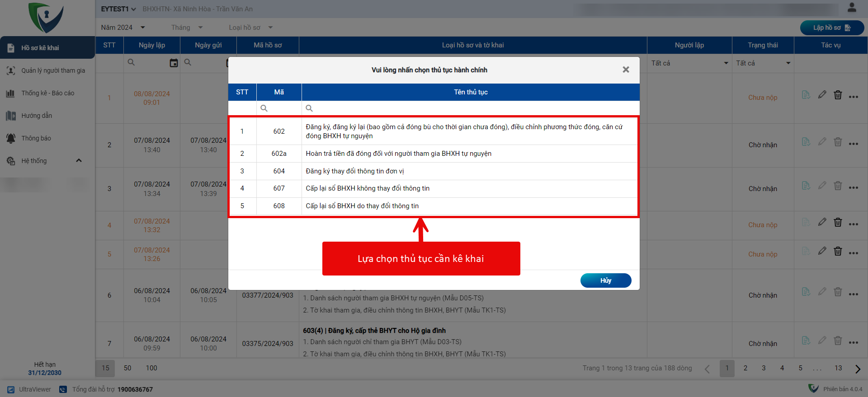
Task: Click the Lập hồ sơ button
Action: click(x=831, y=28)
